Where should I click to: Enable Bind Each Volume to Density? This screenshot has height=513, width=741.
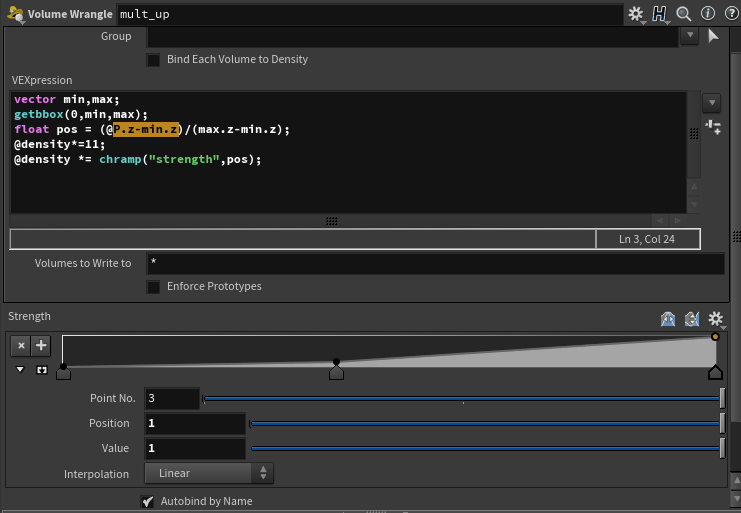(x=153, y=60)
